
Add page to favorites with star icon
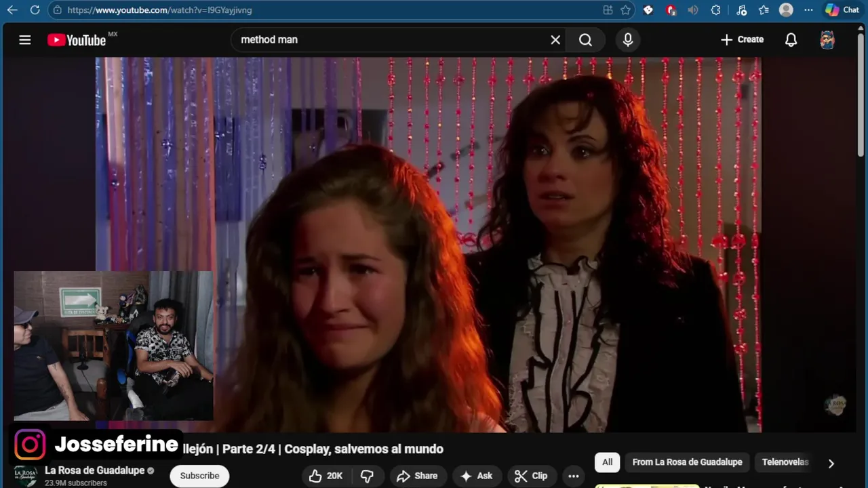tap(625, 10)
